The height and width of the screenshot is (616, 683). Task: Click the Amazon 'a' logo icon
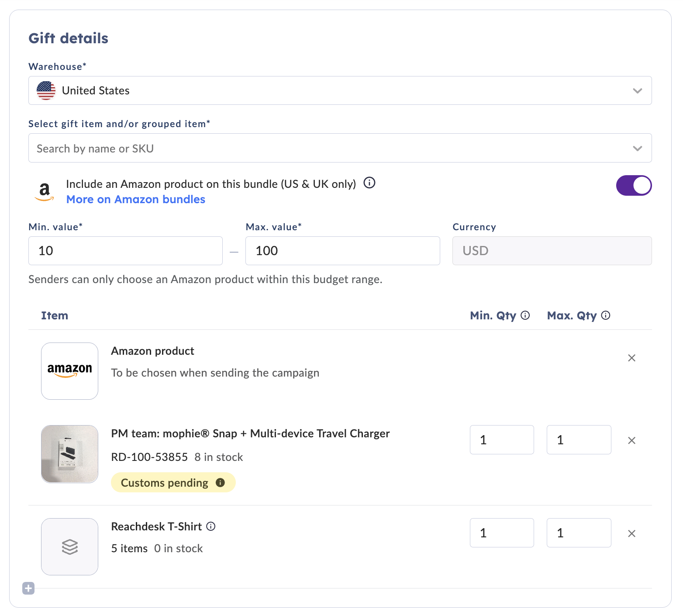point(45,191)
